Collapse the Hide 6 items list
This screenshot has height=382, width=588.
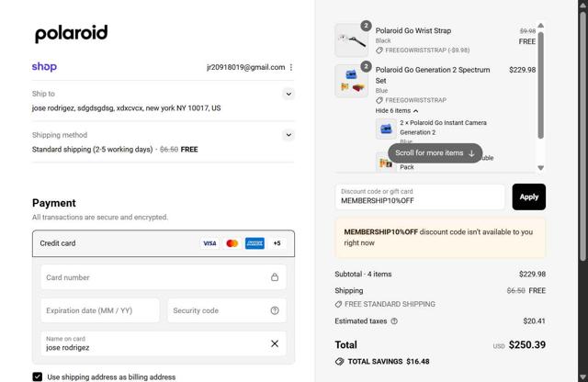(397, 110)
